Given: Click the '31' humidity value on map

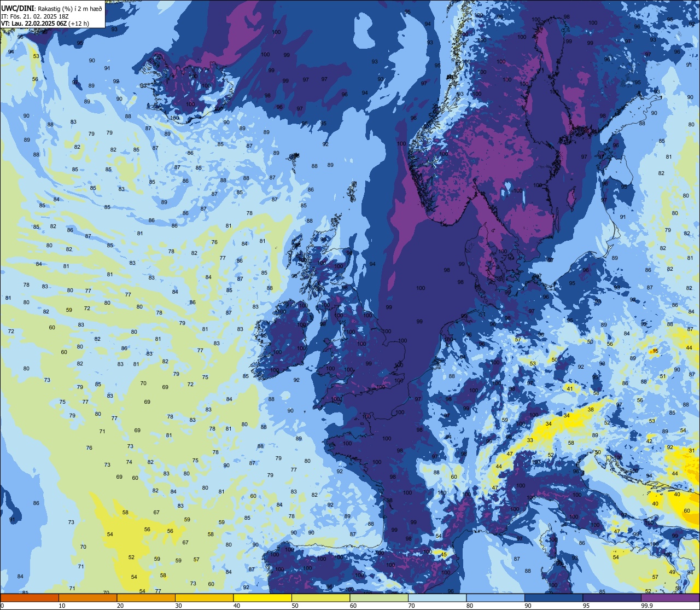Looking at the screenshot, I should pos(692,451).
